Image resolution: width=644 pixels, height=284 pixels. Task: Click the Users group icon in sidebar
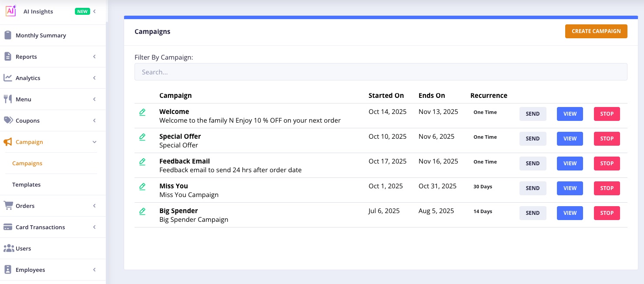tap(8, 248)
